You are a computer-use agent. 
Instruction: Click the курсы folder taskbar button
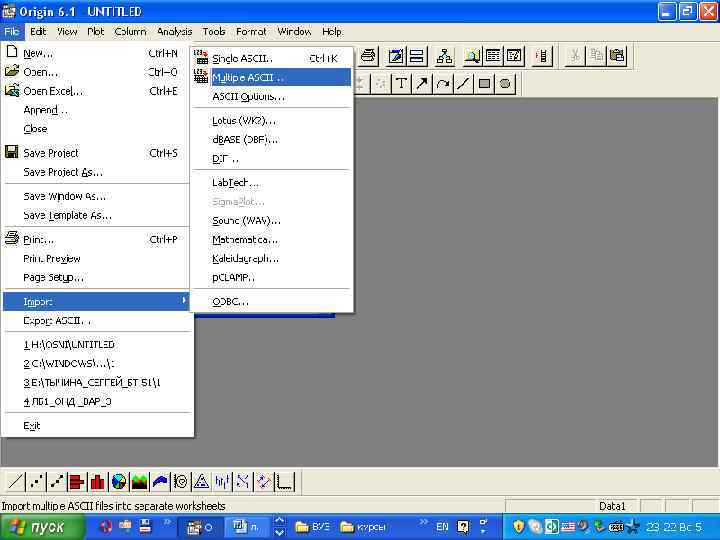pyautogui.click(x=363, y=527)
